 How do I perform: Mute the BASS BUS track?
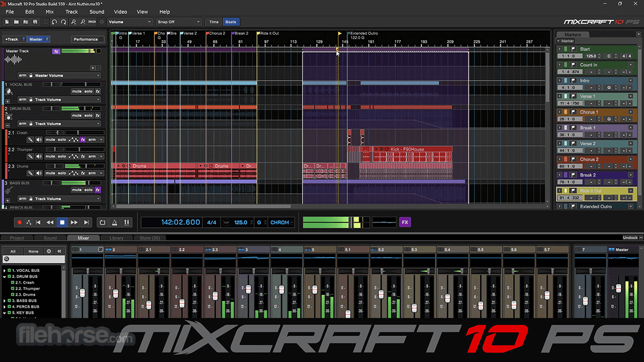(x=77, y=190)
